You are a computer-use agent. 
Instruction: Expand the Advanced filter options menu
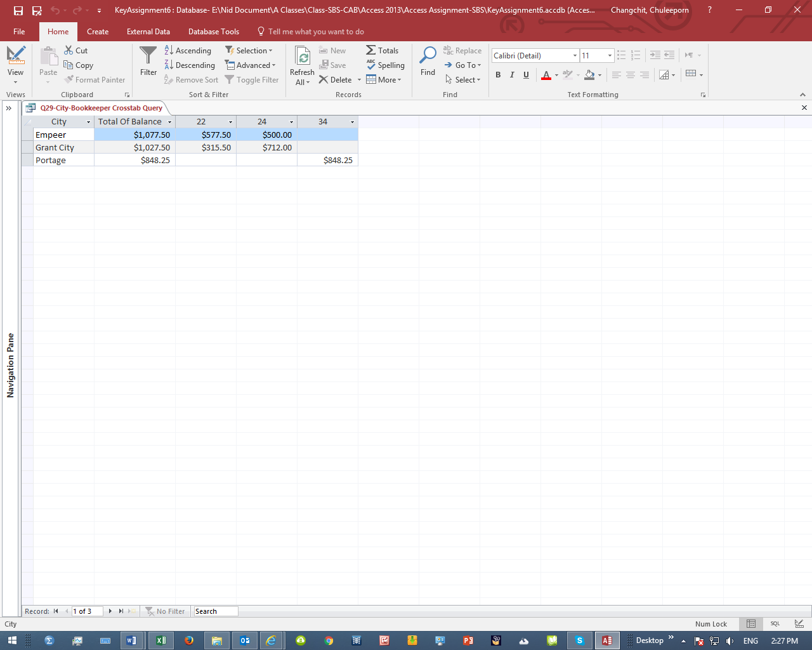(251, 65)
